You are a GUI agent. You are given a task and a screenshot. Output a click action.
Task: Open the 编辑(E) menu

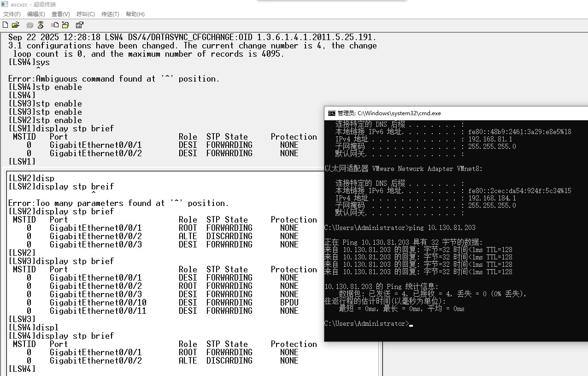click(36, 14)
